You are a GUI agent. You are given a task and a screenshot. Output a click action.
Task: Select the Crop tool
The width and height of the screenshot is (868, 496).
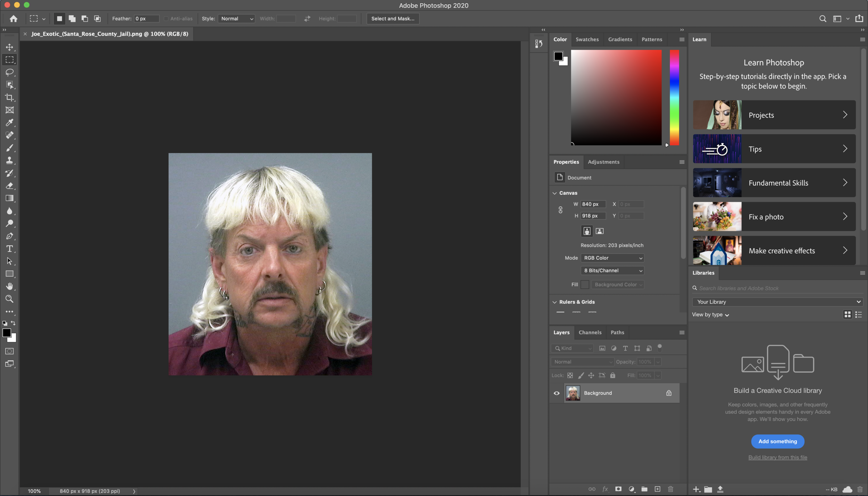(9, 98)
